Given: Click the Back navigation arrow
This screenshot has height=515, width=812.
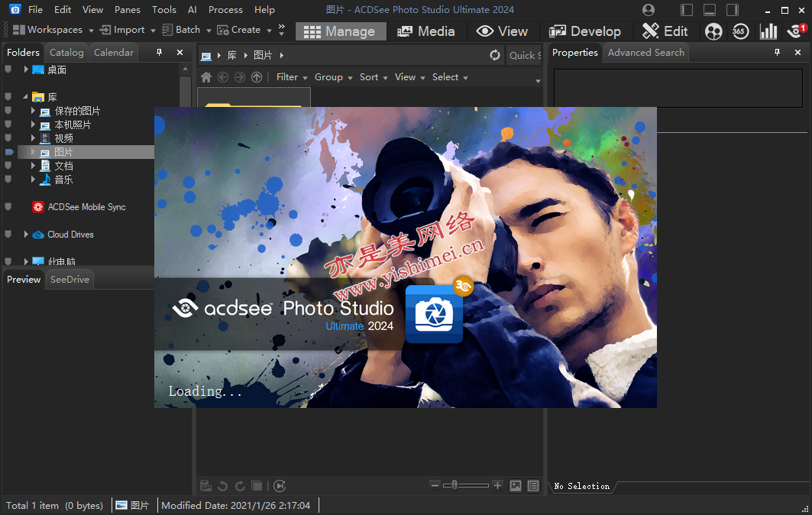Looking at the screenshot, I should click(x=223, y=77).
